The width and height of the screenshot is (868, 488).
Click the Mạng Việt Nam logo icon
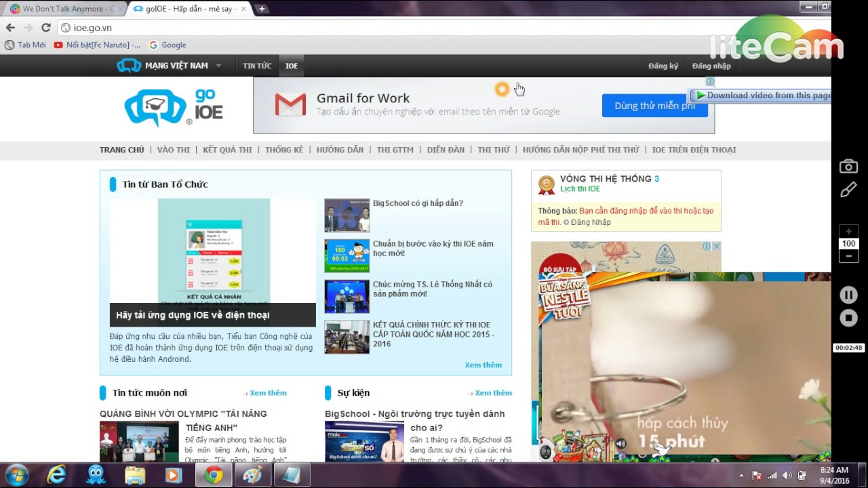pos(129,66)
